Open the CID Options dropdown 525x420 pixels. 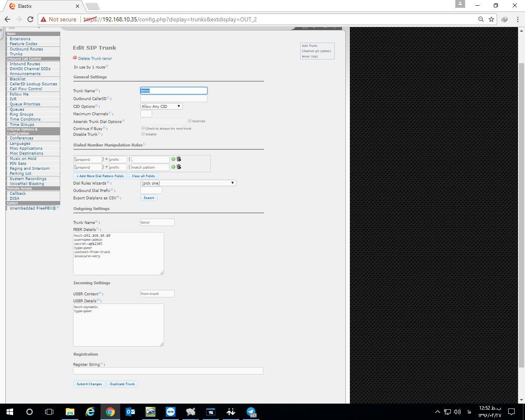tap(161, 106)
